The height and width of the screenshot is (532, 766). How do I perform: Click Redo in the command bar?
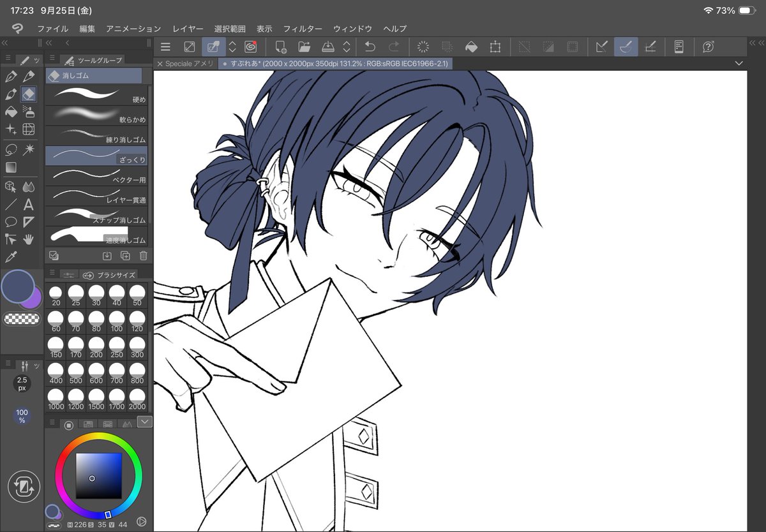pos(394,47)
